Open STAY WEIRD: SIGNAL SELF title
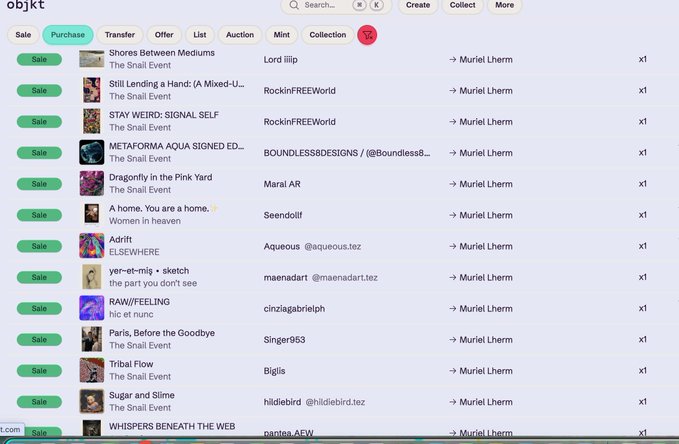 pos(164,115)
